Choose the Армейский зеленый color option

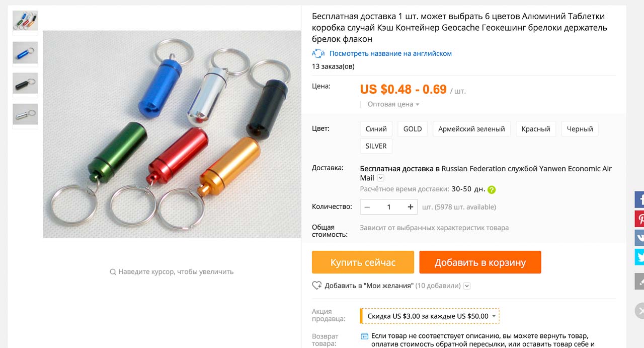[x=471, y=129]
